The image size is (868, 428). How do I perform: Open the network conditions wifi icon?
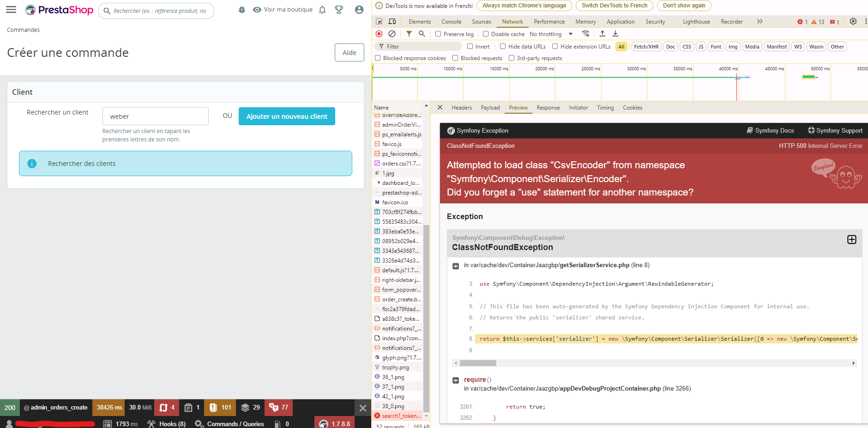tap(585, 34)
